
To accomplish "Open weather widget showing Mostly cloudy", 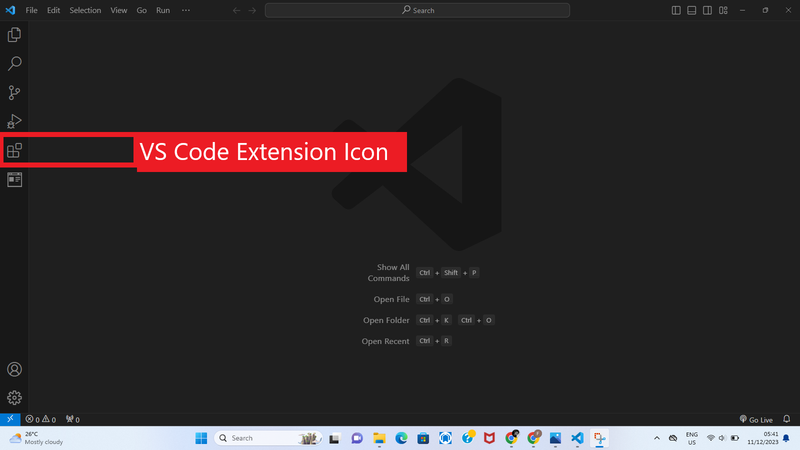I will coord(37,438).
